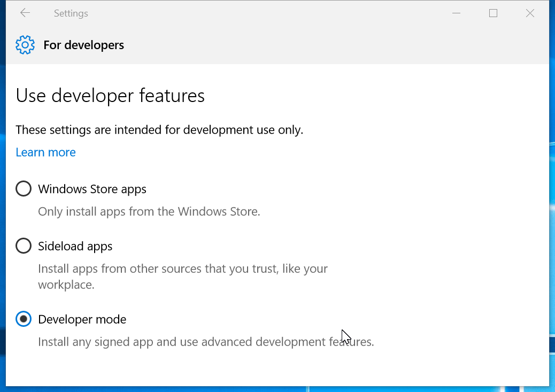Screen dimensions: 555x392
Task: Click the "Install any signed app" description
Action: 206,341
